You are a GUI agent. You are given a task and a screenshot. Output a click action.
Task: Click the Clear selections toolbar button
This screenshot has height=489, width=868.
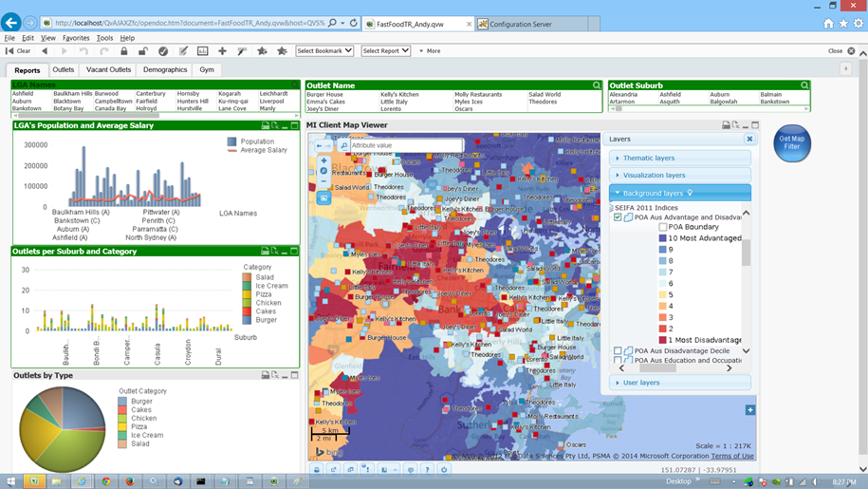[x=18, y=51]
